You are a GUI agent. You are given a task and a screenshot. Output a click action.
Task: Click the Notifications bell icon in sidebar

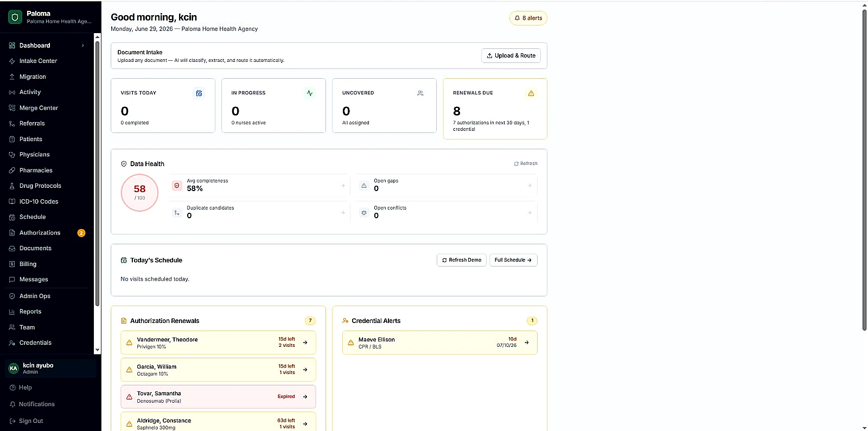[12, 404]
